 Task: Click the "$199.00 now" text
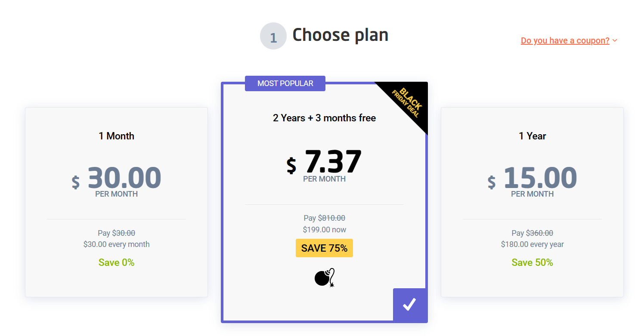(x=324, y=230)
